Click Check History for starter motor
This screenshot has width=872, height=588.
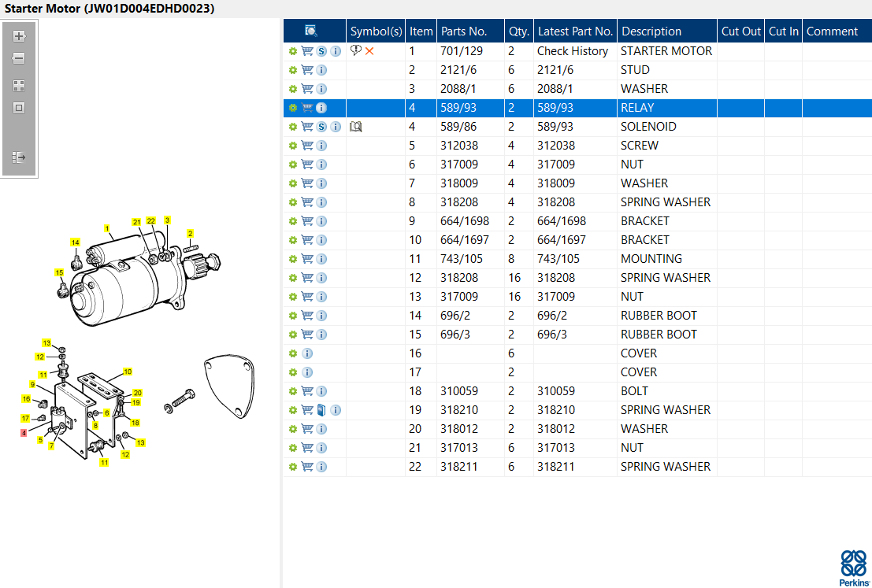tap(572, 51)
